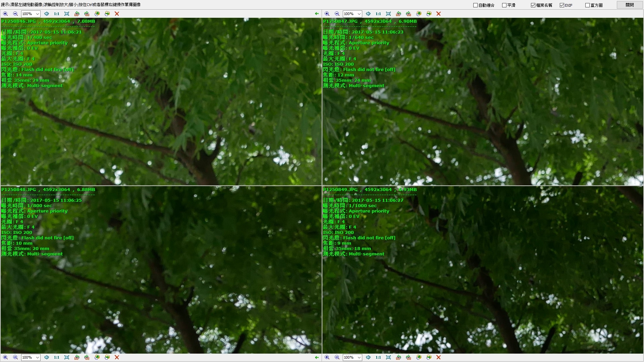Click the '相當 35mm: 24 mm' text
Screen dimensions: 644x362
(x=347, y=80)
